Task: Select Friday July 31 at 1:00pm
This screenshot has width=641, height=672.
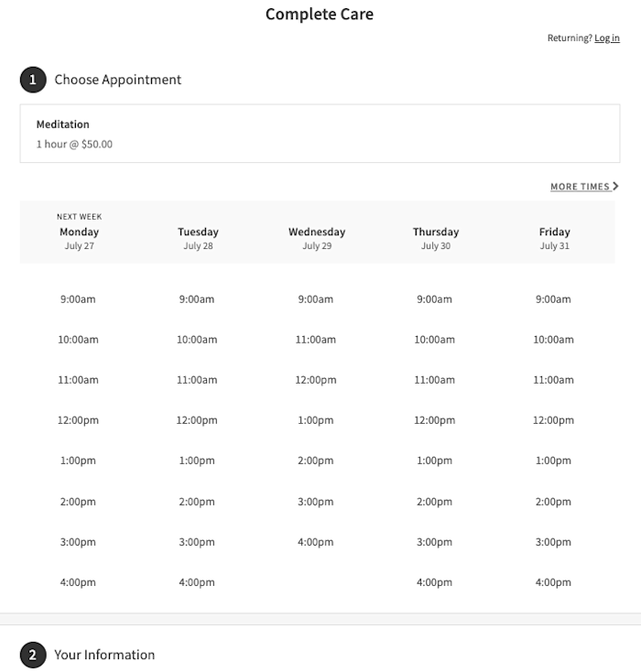Action: pos(553,461)
